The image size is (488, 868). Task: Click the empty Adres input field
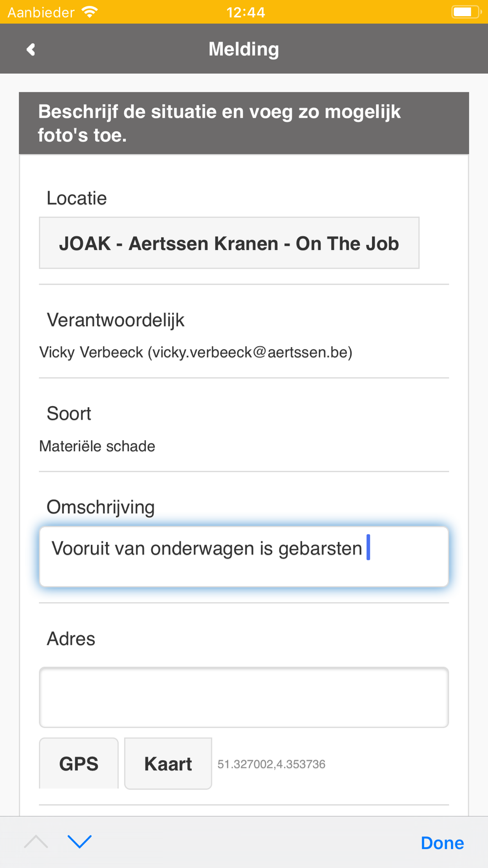(244, 697)
